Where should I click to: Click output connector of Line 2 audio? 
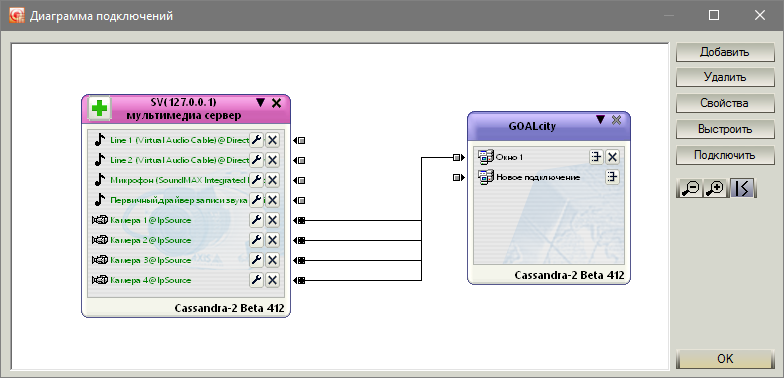tap(300, 160)
